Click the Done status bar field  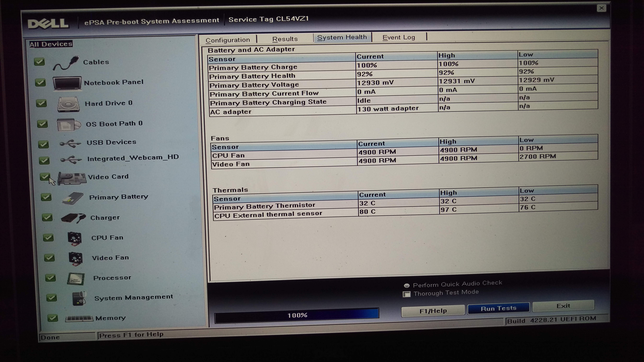coord(67,337)
